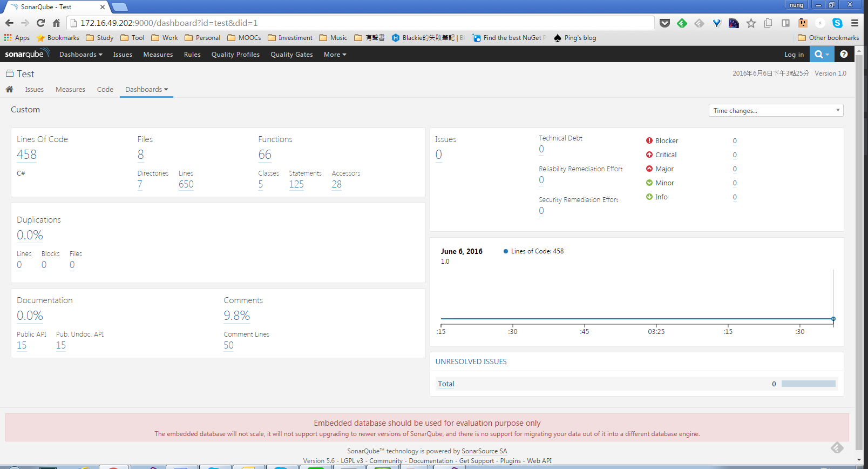Expand the project Dashboards tab dropdown
Screen dimensions: 868x469
click(146, 90)
